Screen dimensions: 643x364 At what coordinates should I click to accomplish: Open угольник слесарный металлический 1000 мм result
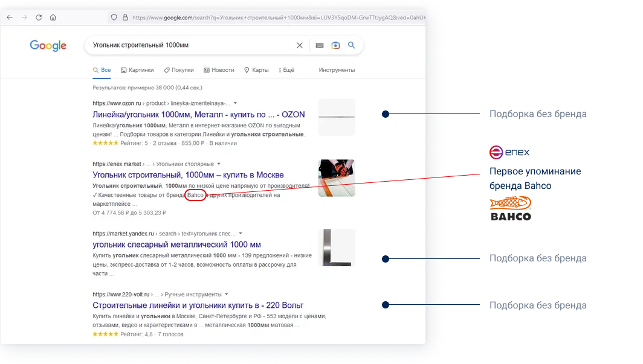coord(176,245)
